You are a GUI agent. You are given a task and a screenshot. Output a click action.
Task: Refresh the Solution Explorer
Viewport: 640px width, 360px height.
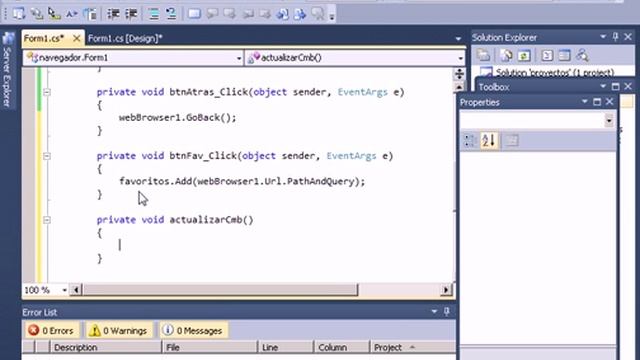point(524,55)
